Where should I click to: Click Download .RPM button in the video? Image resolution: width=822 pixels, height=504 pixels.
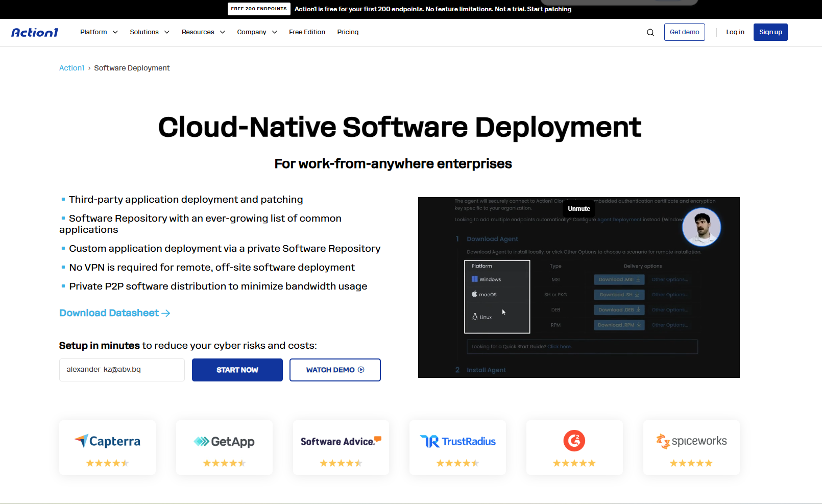pyautogui.click(x=619, y=325)
